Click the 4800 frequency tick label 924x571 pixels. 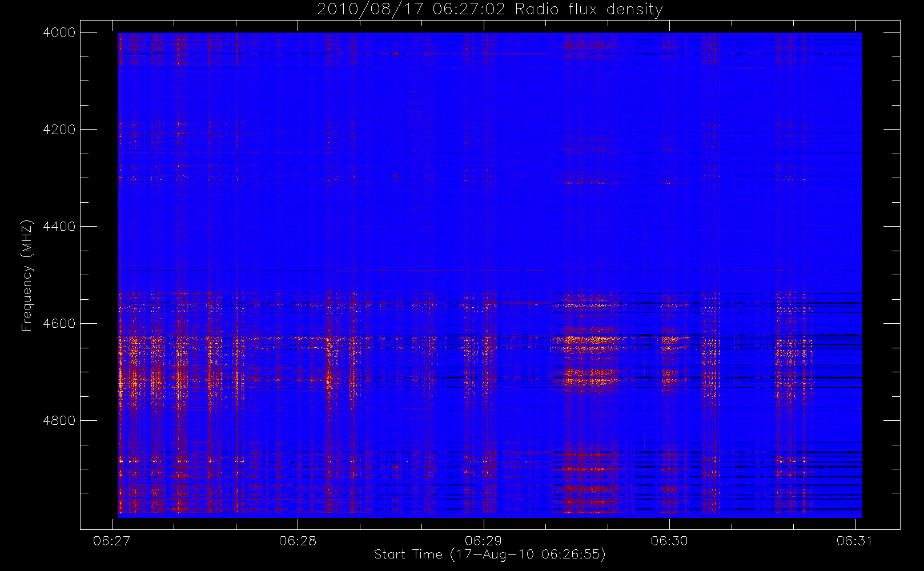59,421
